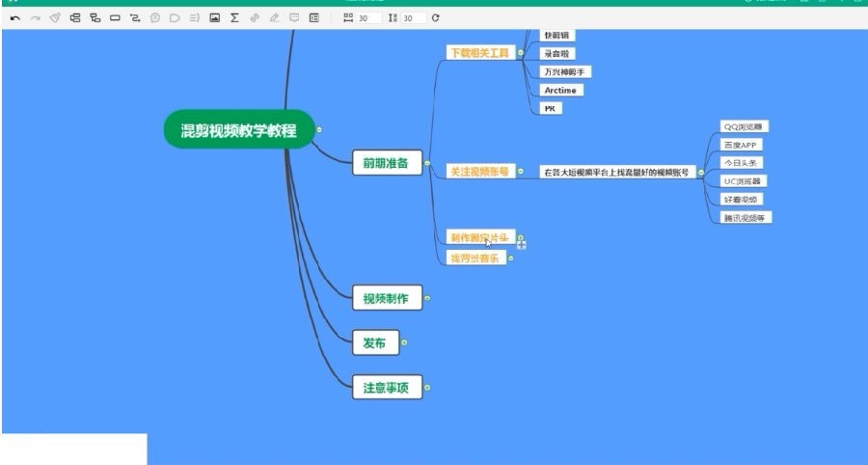Select the QQ浏览器 leaf node
Image resolution: width=868 pixels, height=465 pixels.
(744, 126)
